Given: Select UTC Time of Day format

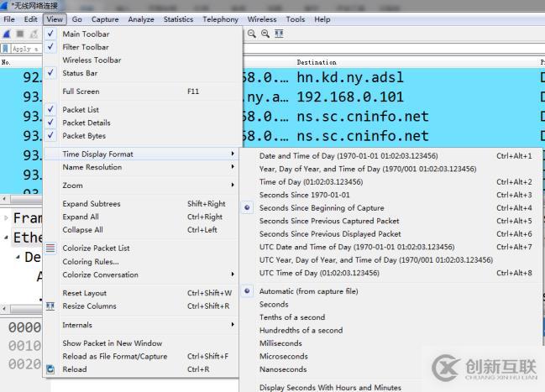Looking at the screenshot, I should point(390,273).
